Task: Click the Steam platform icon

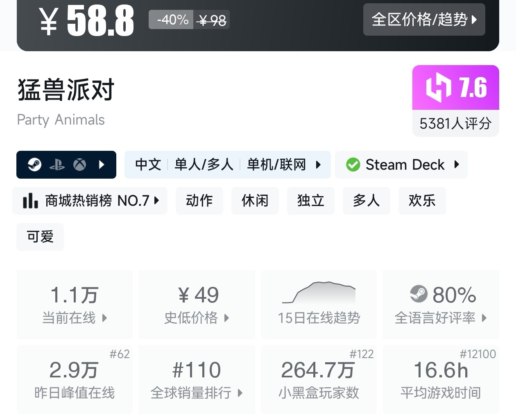Action: pyautogui.click(x=35, y=165)
